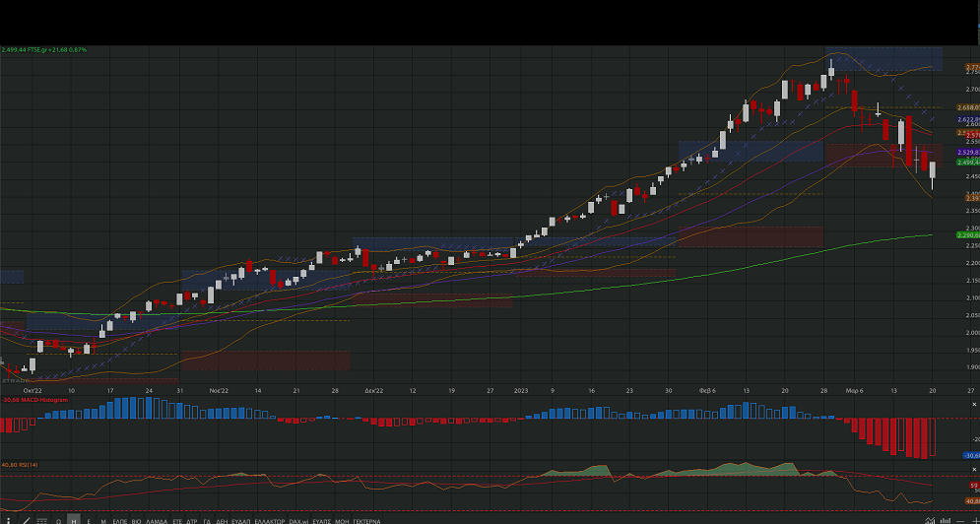Load the ΕΤΕ symbol chart

[x=177, y=521]
